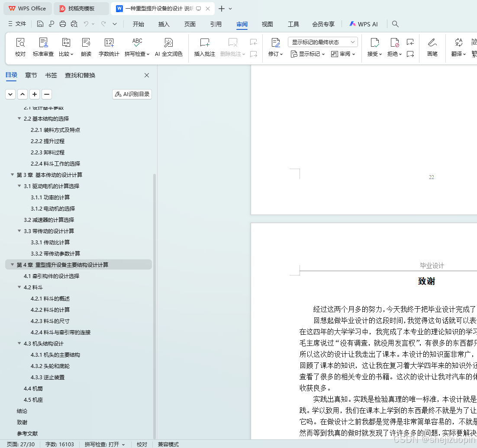
Task: Click AI识别目录 button
Action: pos(132,94)
